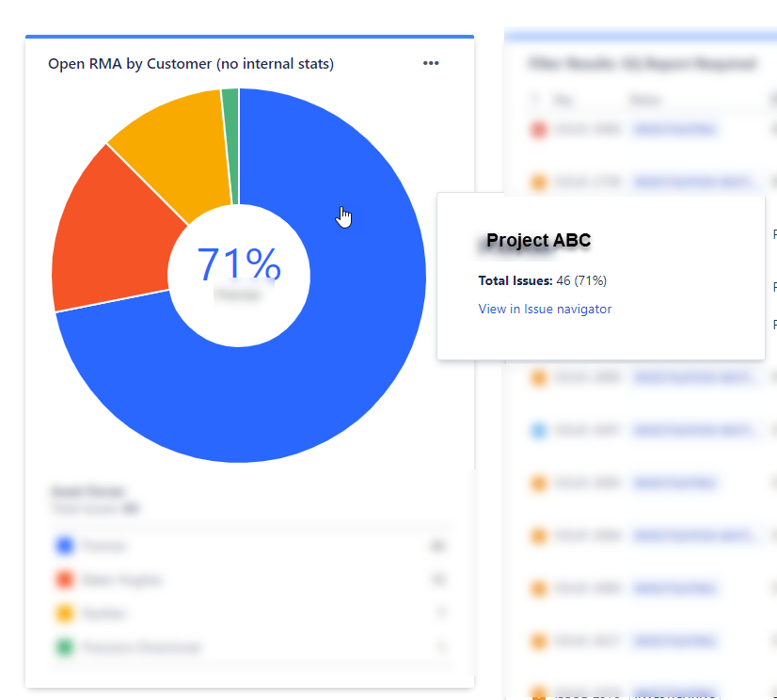Viewport: 777px width, 700px height.
Task: Click the Open RMA by Customer gadget title
Action: [x=191, y=64]
